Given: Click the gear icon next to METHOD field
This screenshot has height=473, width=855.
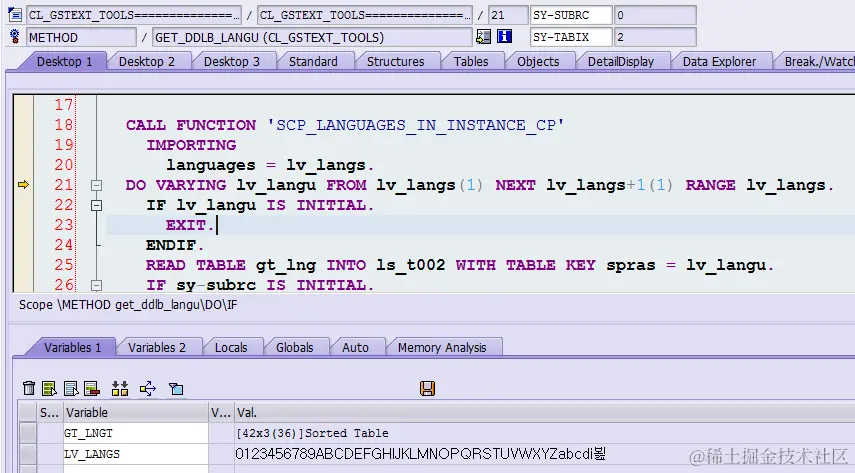Looking at the screenshot, I should (x=15, y=37).
